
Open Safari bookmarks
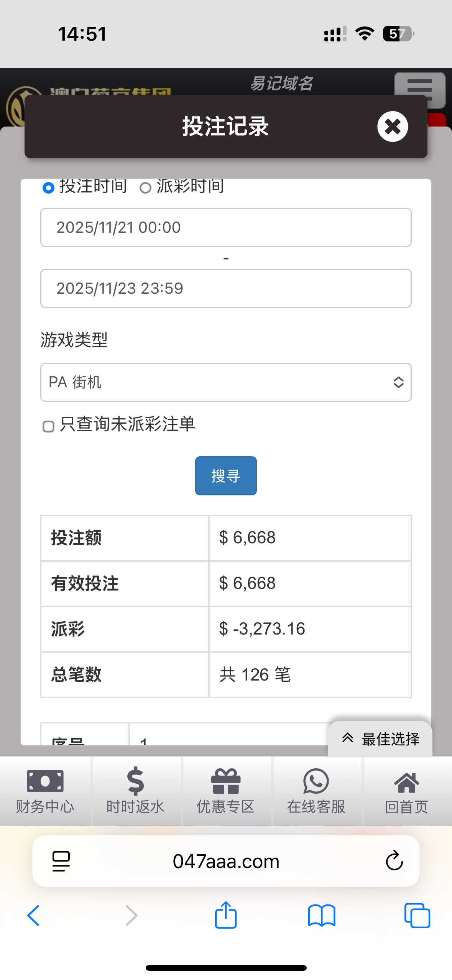(322, 916)
